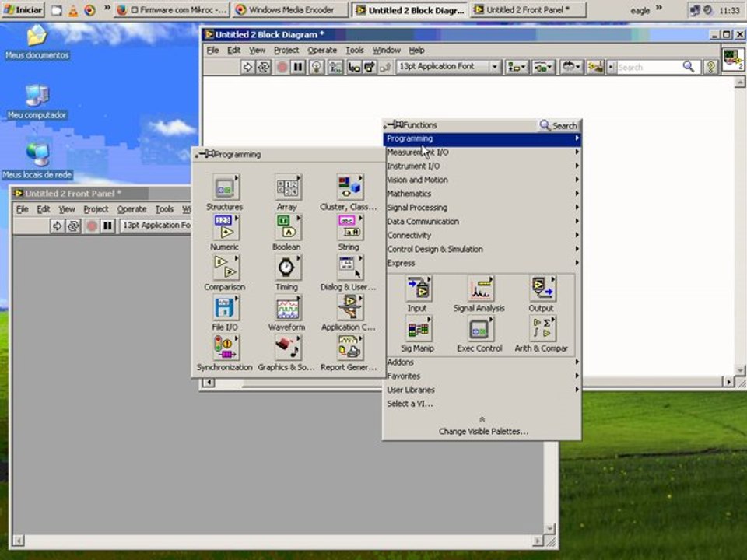Image resolution: width=747 pixels, height=560 pixels.
Task: Click Run Continuously in Block Diagram toolbar
Action: 264,67
